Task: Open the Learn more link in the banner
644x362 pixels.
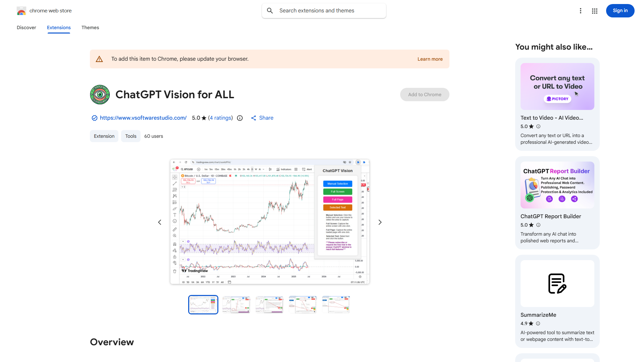Action: 430,59
